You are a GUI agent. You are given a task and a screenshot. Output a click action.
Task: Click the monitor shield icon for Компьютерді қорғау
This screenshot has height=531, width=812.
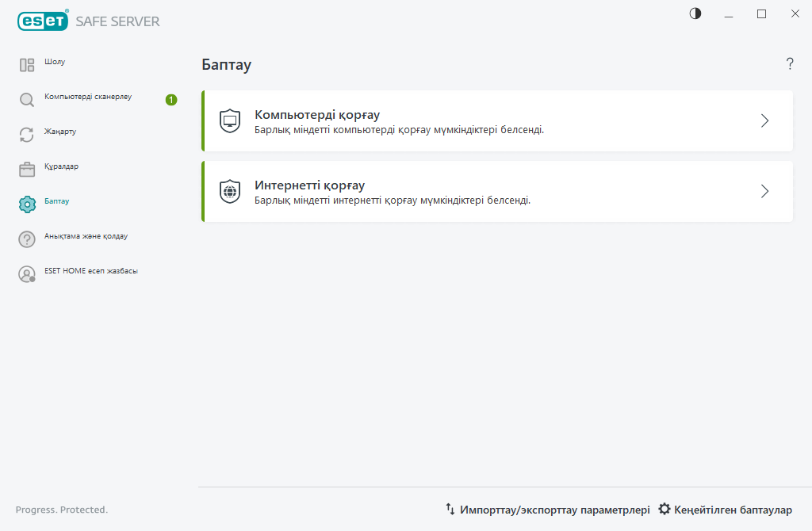[x=230, y=120]
